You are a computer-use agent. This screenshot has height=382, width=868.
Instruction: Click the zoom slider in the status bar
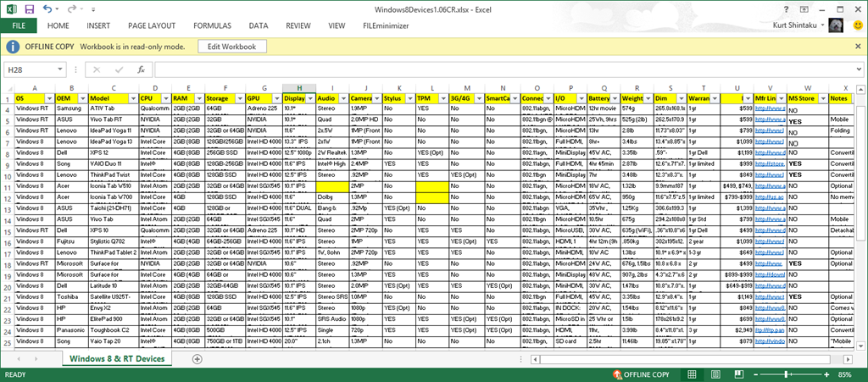point(787,374)
